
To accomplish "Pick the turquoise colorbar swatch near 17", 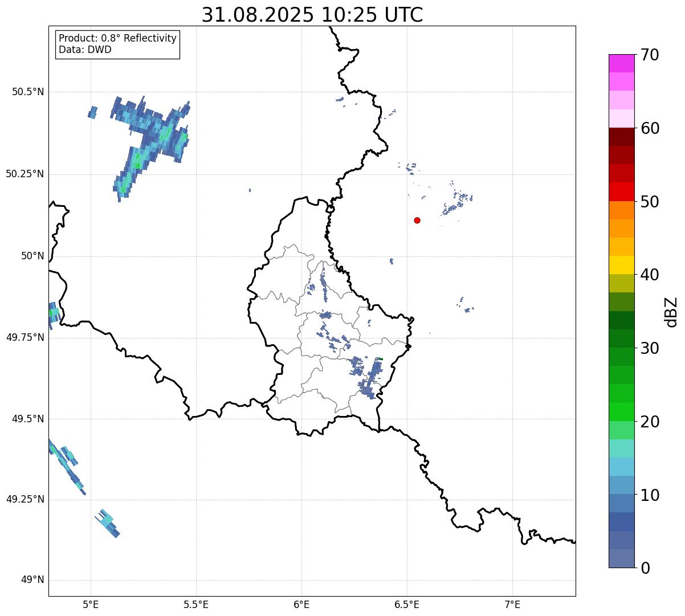I will tap(622, 448).
